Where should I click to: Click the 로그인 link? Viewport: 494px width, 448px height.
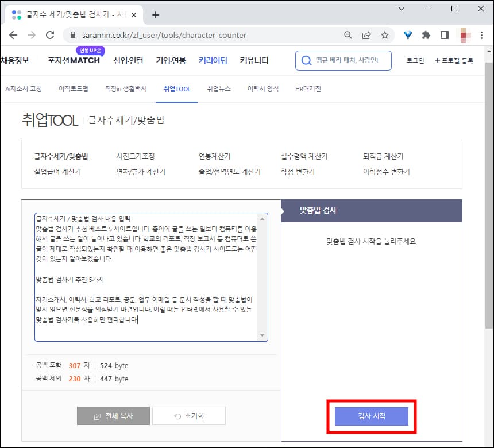point(414,60)
